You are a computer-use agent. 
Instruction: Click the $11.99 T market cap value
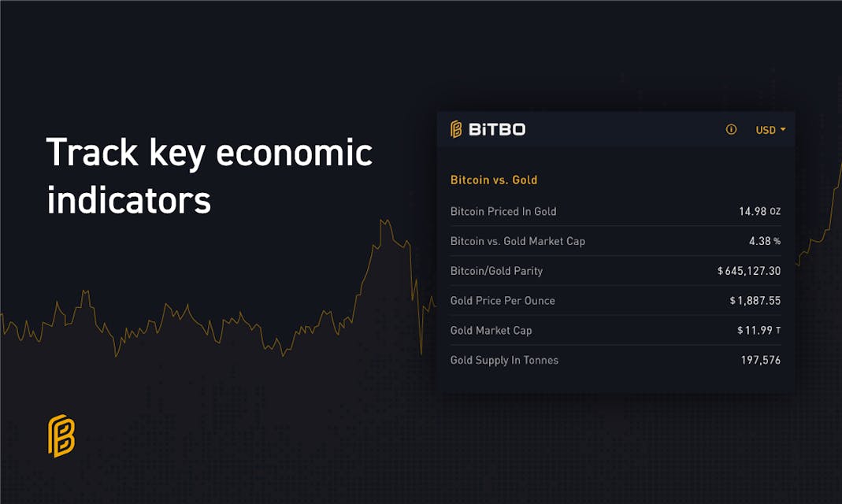point(759,330)
